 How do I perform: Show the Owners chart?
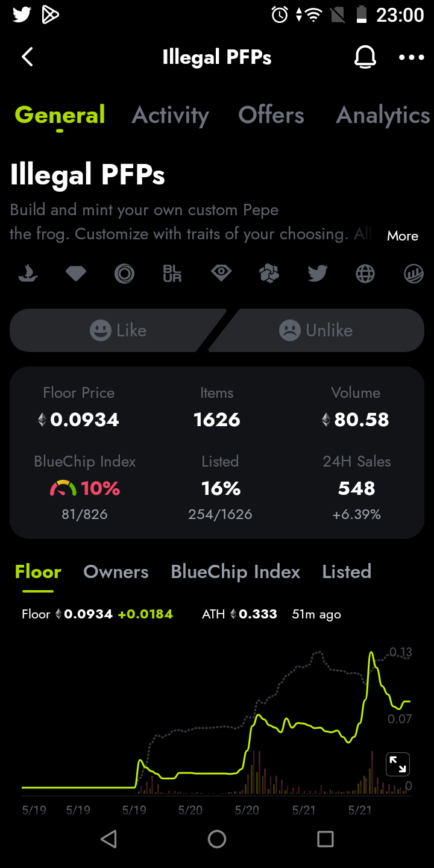tap(116, 571)
